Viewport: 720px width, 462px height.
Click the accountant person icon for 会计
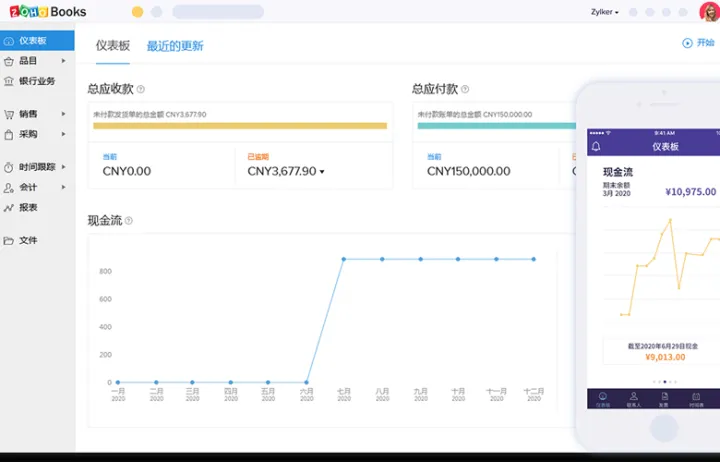coord(9,187)
